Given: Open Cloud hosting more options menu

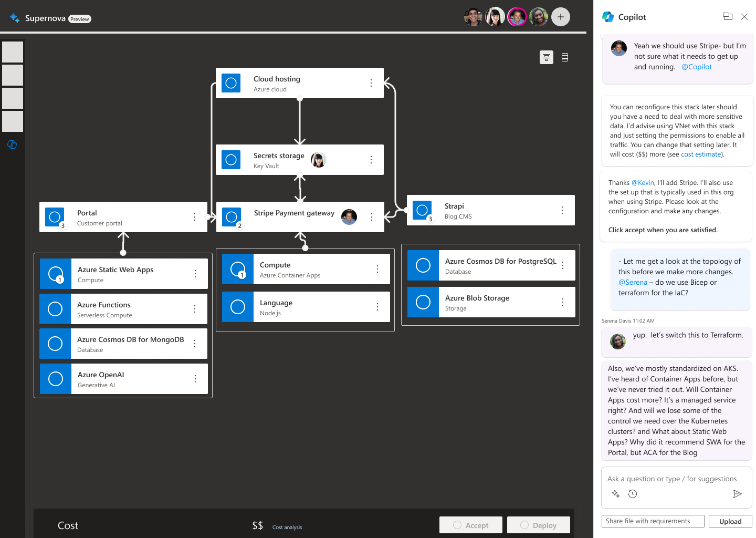Looking at the screenshot, I should click(x=371, y=83).
